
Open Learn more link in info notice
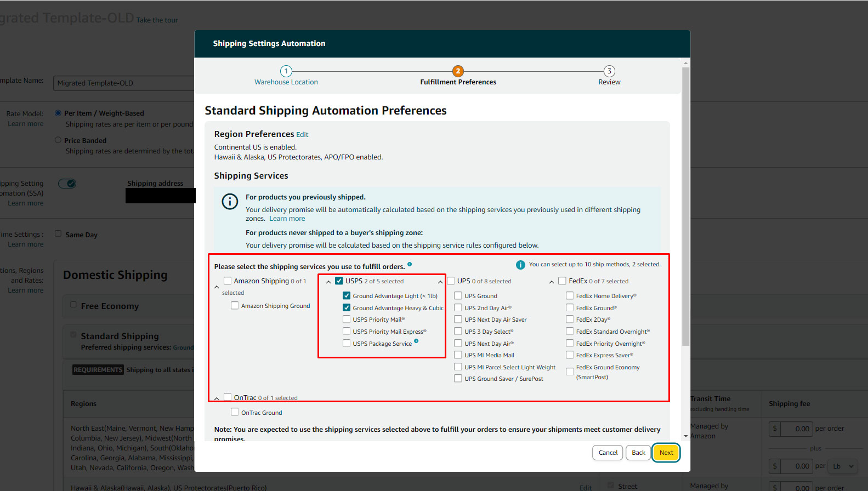[287, 219]
